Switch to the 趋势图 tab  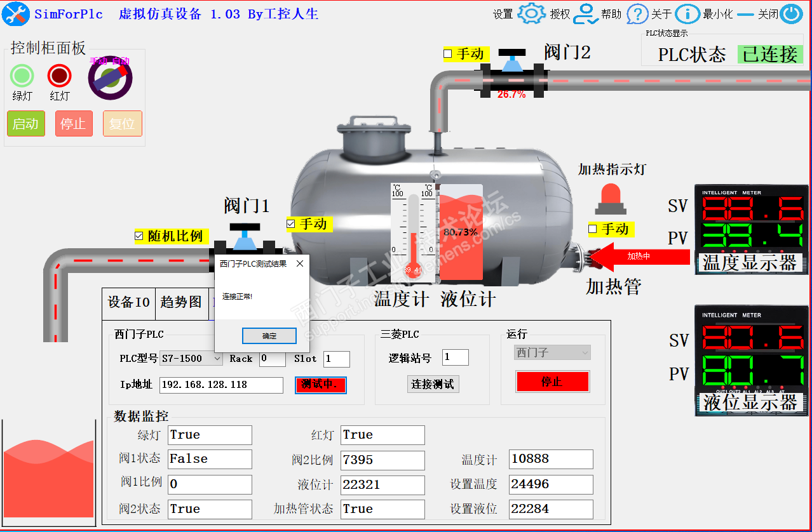click(x=181, y=303)
